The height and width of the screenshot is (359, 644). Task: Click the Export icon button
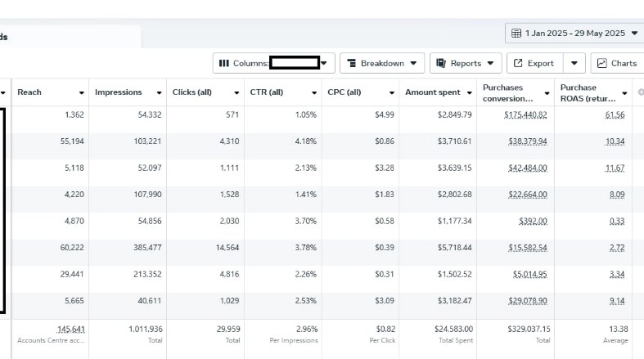coord(518,63)
